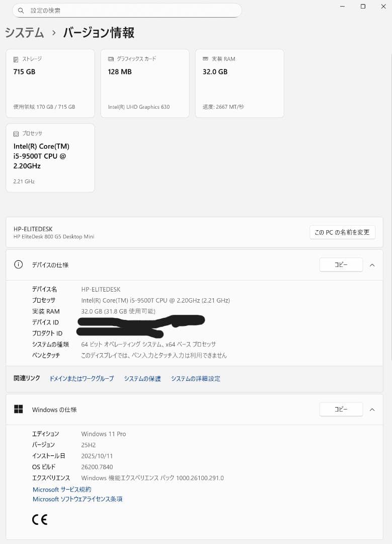Focus the 設定の検索 search field

tap(127, 11)
